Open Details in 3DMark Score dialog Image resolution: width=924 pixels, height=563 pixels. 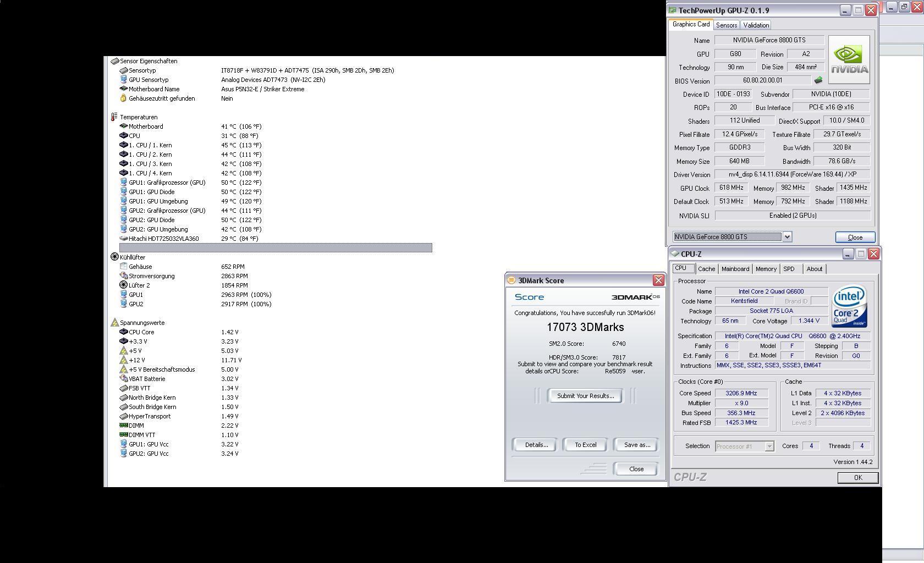536,445
